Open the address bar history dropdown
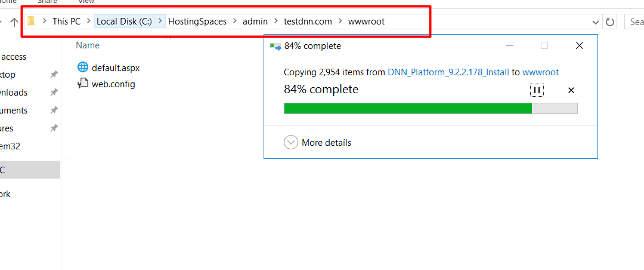644x270 pixels. pyautogui.click(x=596, y=22)
